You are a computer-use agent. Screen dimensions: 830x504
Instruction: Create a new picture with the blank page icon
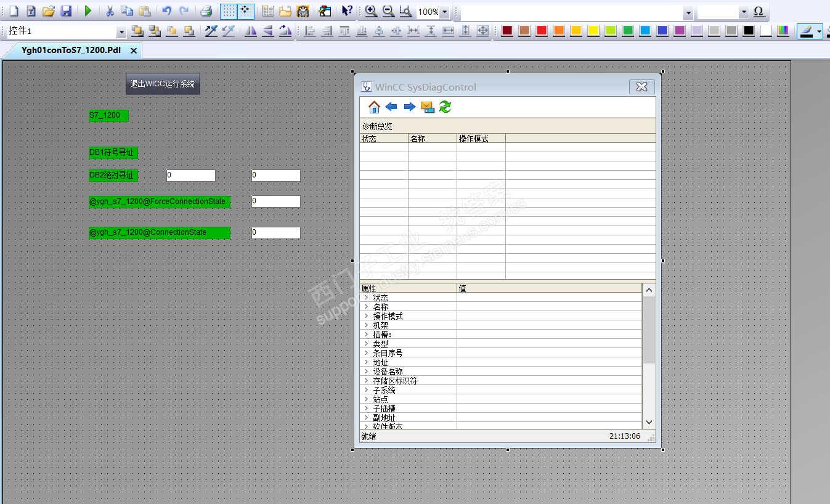click(x=14, y=11)
